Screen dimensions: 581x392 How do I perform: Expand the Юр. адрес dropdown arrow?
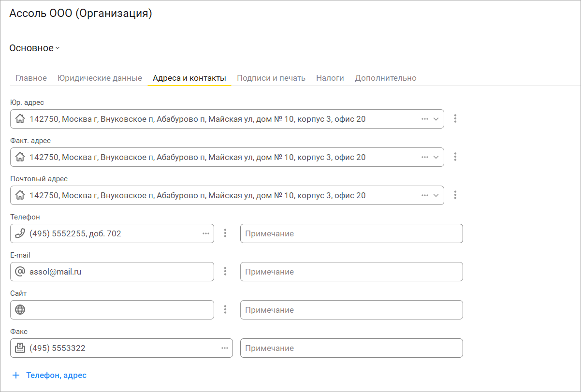[x=436, y=119]
